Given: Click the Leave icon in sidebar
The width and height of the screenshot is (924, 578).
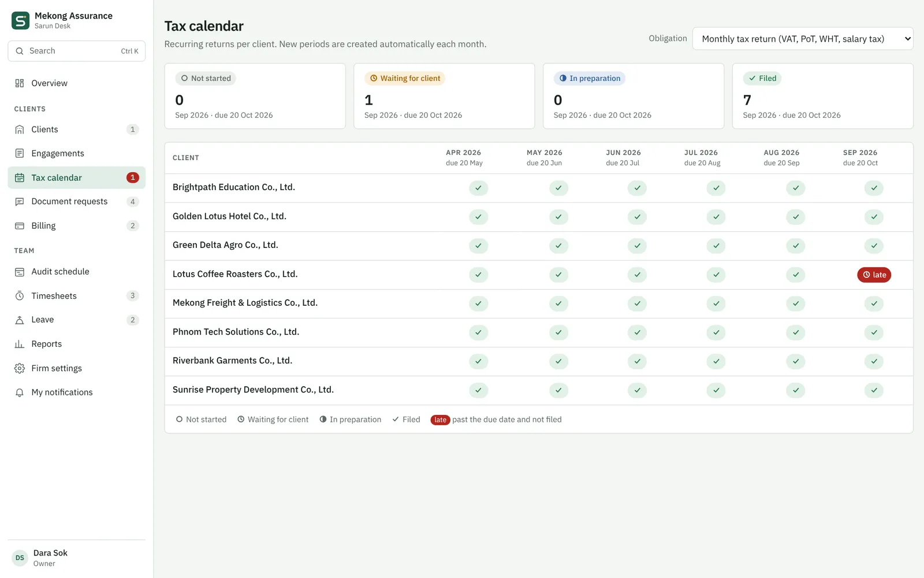Looking at the screenshot, I should 20,320.
